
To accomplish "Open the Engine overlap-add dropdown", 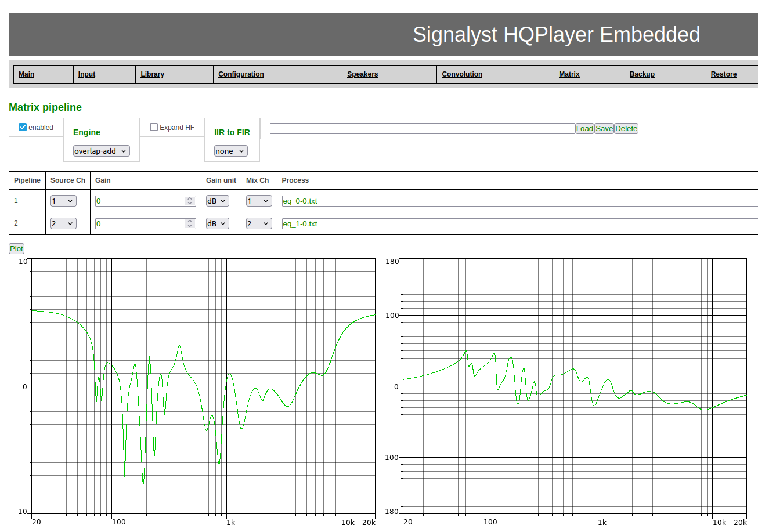I will tap(102, 151).
